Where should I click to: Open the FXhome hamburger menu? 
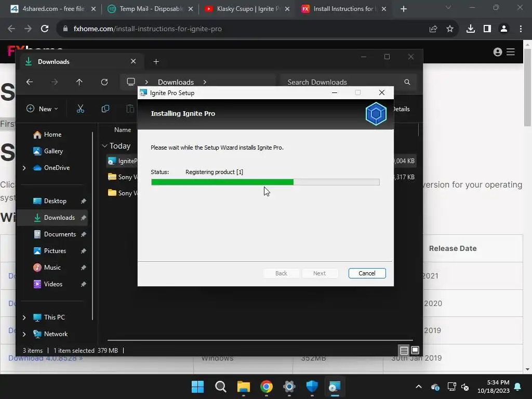[511, 52]
